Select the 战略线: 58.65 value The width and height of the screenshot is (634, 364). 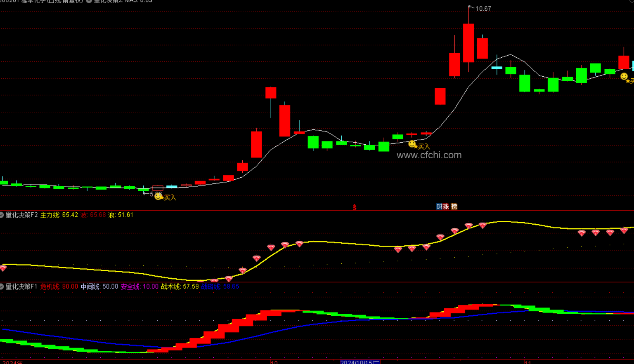click(220, 287)
